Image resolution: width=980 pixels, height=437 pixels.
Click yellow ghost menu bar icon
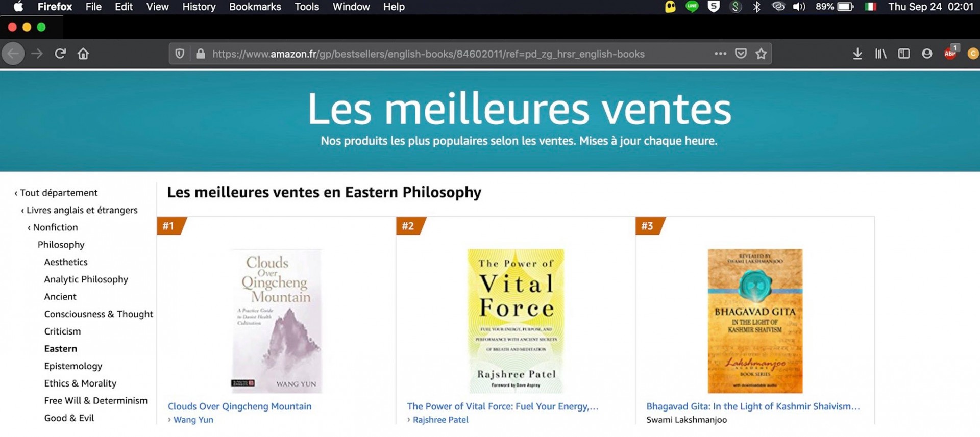click(x=670, y=7)
